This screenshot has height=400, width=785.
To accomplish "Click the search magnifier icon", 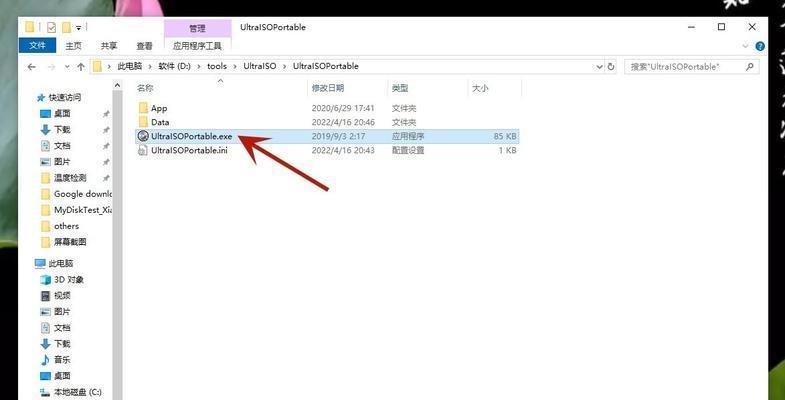I will (749, 67).
